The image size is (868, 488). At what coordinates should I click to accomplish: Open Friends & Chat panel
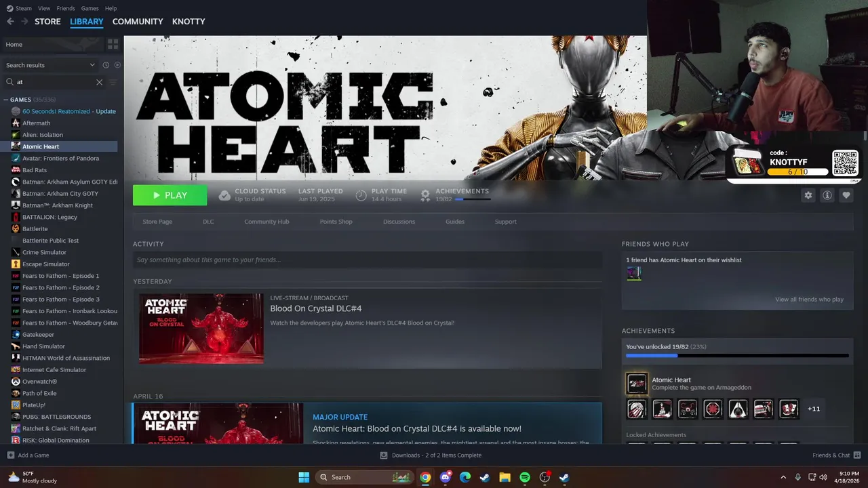(837, 455)
